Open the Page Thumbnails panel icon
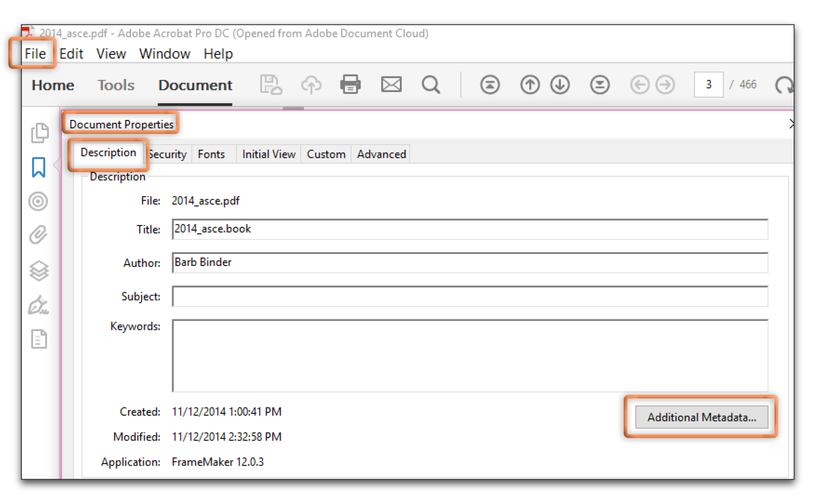 (x=39, y=133)
